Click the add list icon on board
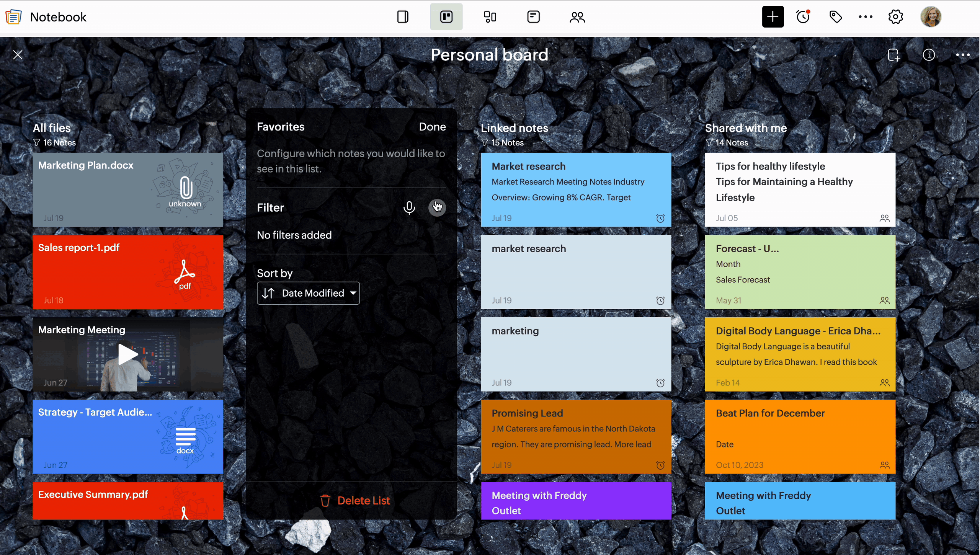This screenshot has width=980, height=555. (893, 55)
